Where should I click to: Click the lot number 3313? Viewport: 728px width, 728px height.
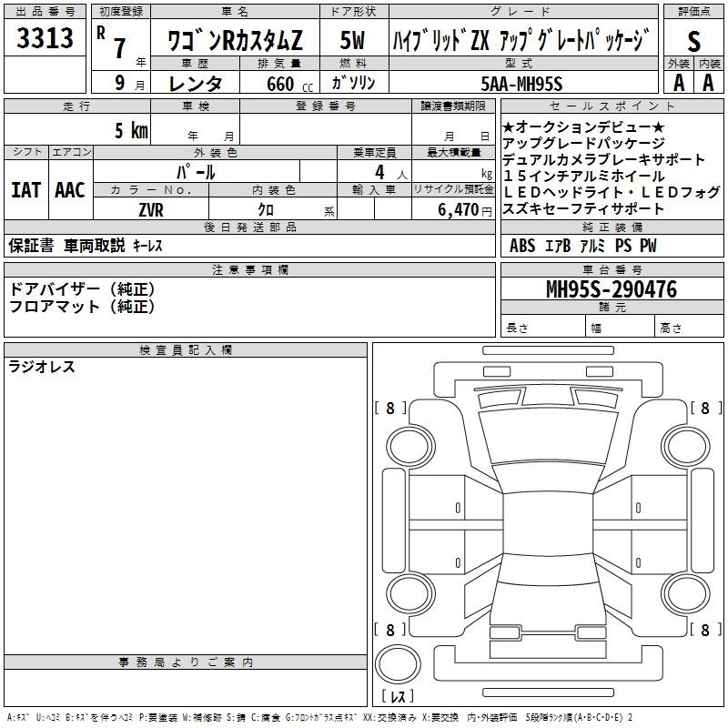[45, 38]
